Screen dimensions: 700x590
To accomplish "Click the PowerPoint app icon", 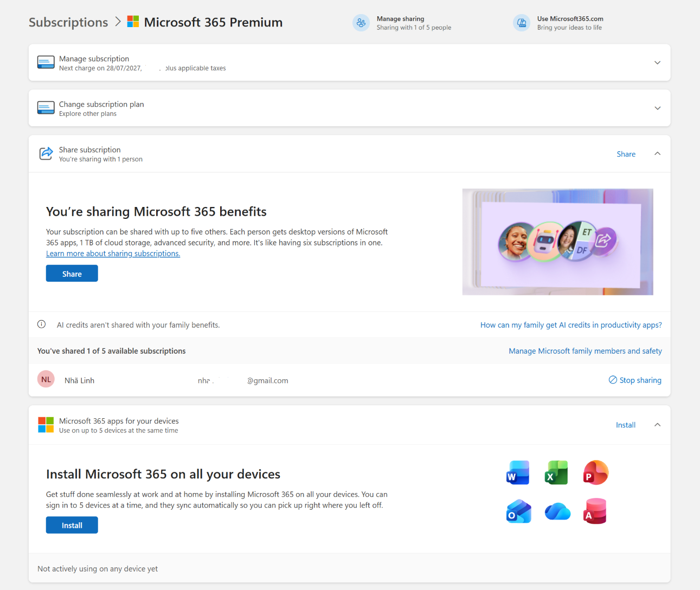I will (595, 472).
